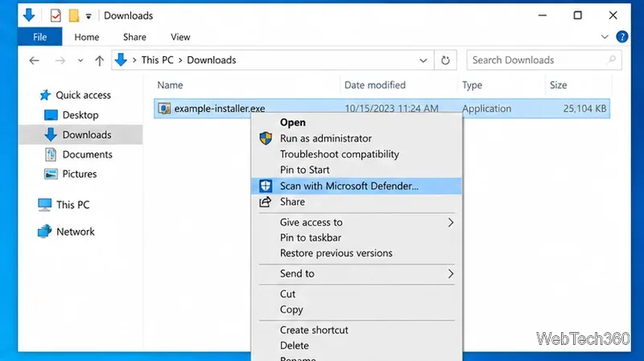Expand the Send to submenu
The image size is (644, 361).
pyautogui.click(x=357, y=273)
